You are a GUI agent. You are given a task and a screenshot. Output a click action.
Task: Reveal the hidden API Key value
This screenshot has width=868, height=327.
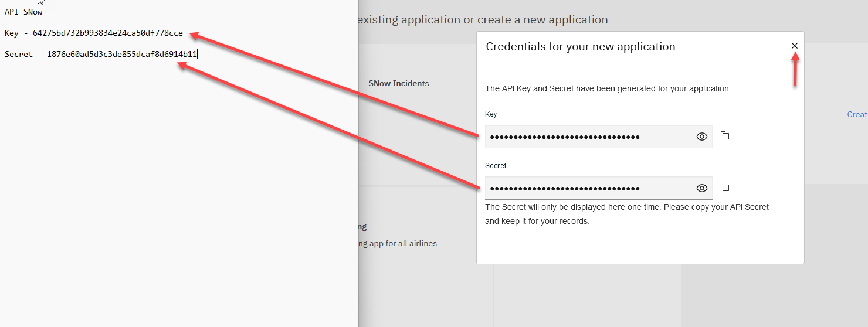coord(701,137)
